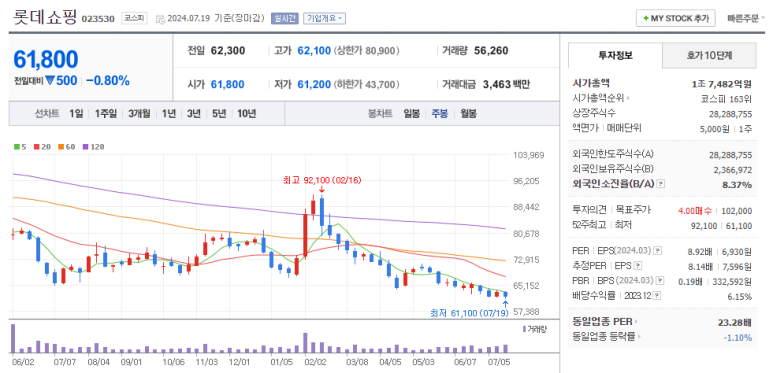Click the 고가 value 62,100
The image size is (773, 373).
click(x=314, y=50)
